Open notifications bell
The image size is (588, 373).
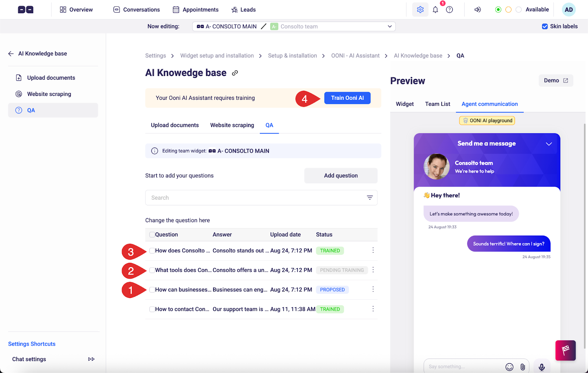[435, 10]
